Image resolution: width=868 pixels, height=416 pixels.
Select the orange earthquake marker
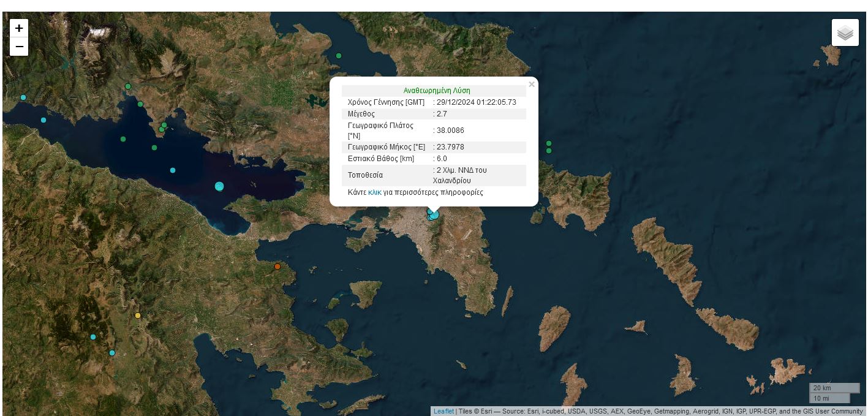tap(277, 267)
